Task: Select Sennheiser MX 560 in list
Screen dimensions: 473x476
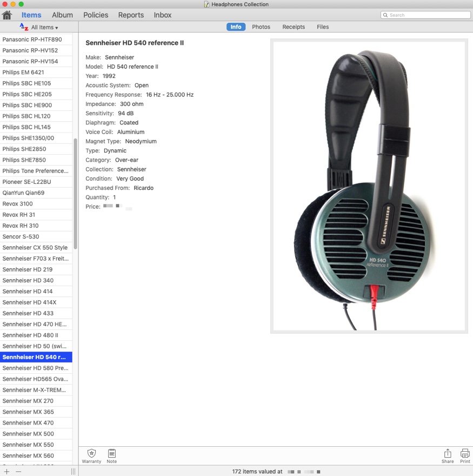Action: click(36, 455)
